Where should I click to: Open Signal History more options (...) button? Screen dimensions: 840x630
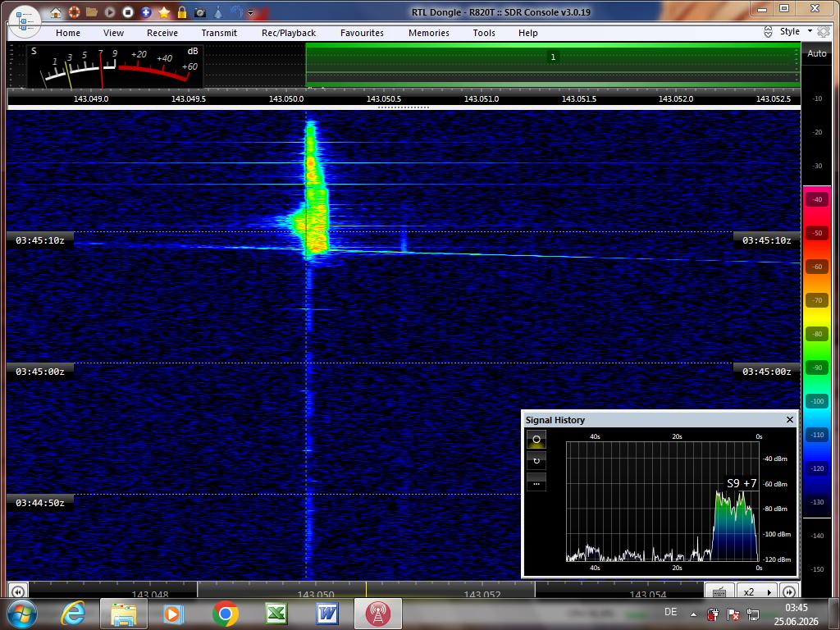[x=536, y=482]
